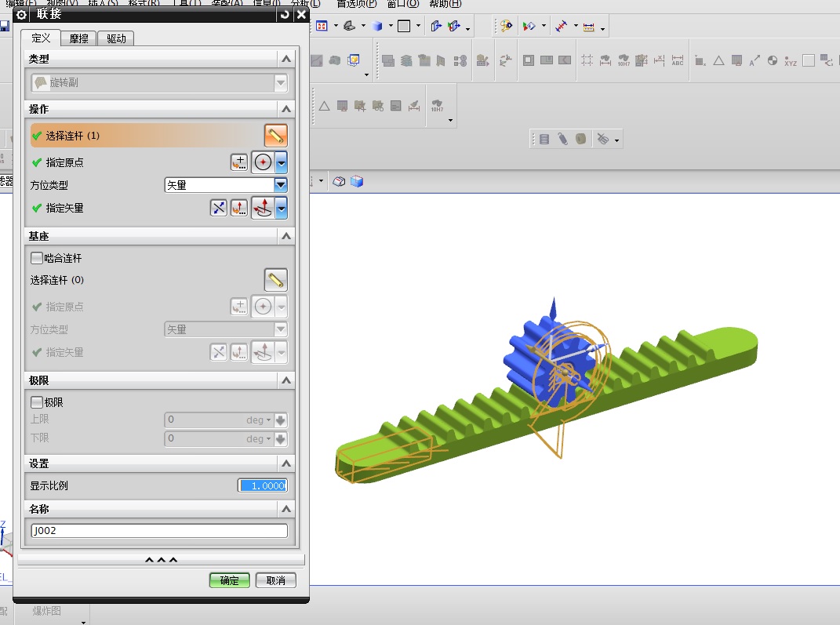Click the 取消 button
The image size is (840, 625).
[x=276, y=580]
